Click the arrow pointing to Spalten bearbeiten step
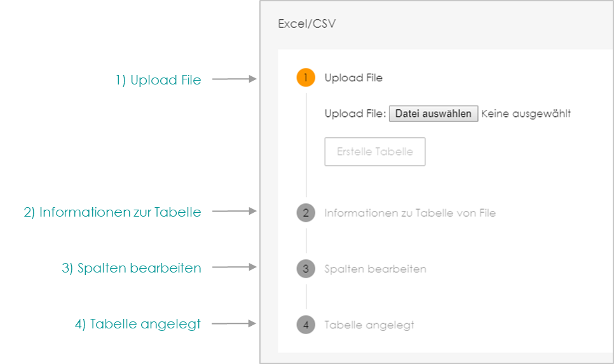The image size is (614, 364). 234,268
